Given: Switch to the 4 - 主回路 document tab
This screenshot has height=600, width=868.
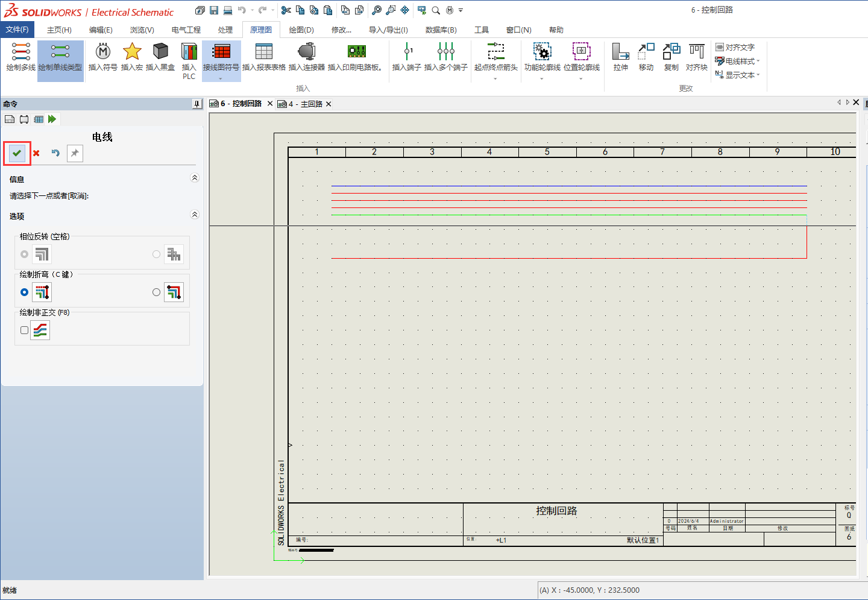Looking at the screenshot, I should pyautogui.click(x=306, y=104).
